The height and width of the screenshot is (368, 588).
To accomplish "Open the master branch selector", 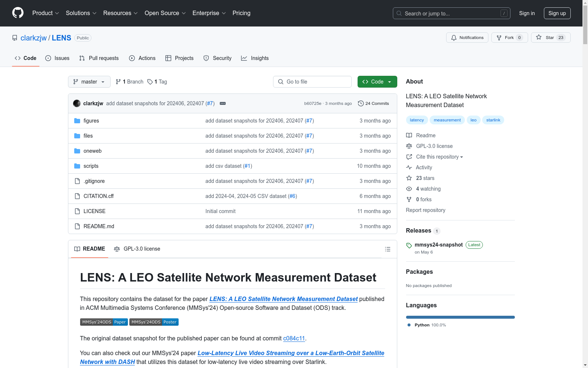I will 89,82.
